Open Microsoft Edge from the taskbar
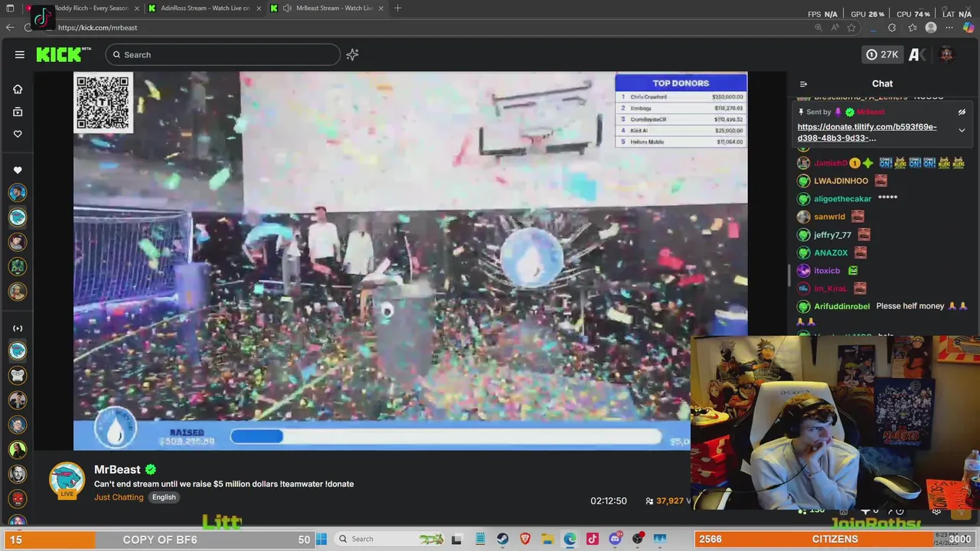The height and width of the screenshot is (551, 980). point(570,539)
